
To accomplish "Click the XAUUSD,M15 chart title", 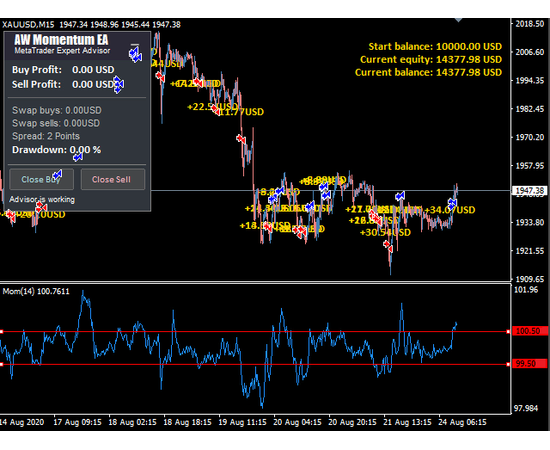I will [x=28, y=25].
